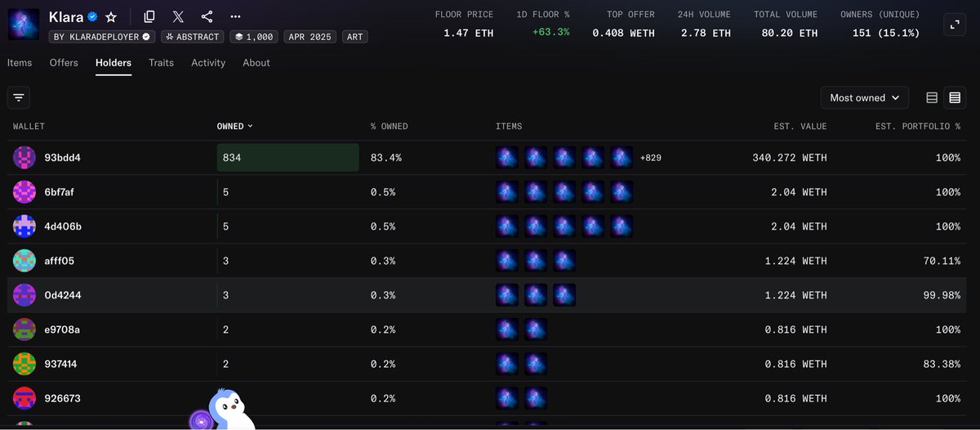Switch to the Traits tab

click(161, 63)
